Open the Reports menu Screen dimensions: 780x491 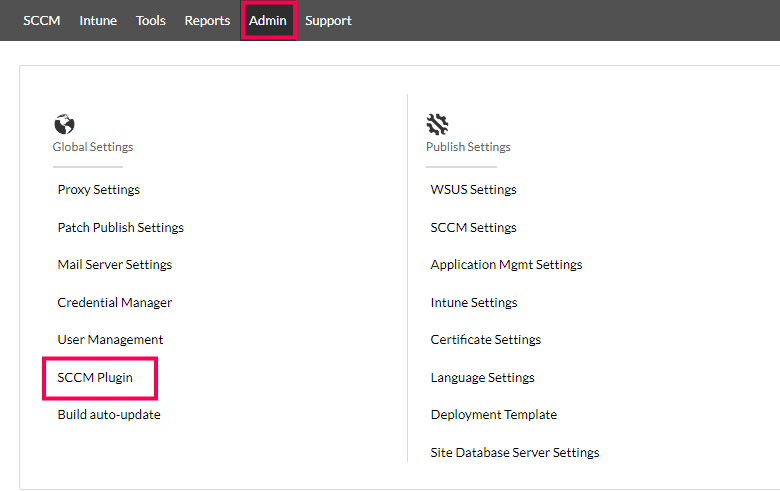tap(207, 20)
